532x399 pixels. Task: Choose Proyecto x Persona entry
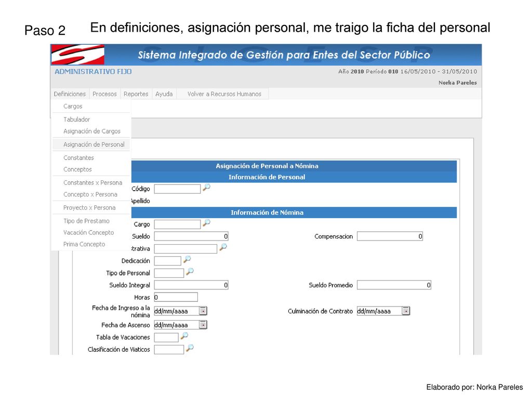pyautogui.click(x=89, y=208)
